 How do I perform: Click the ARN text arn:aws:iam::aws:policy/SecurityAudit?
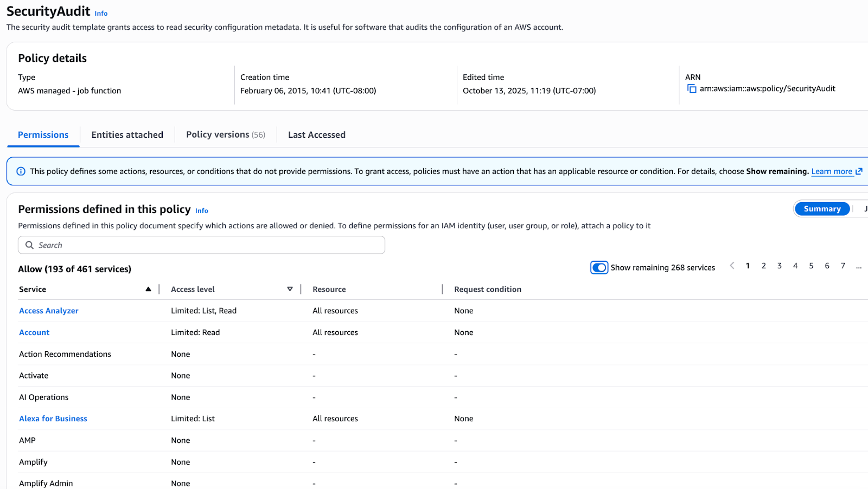click(767, 88)
